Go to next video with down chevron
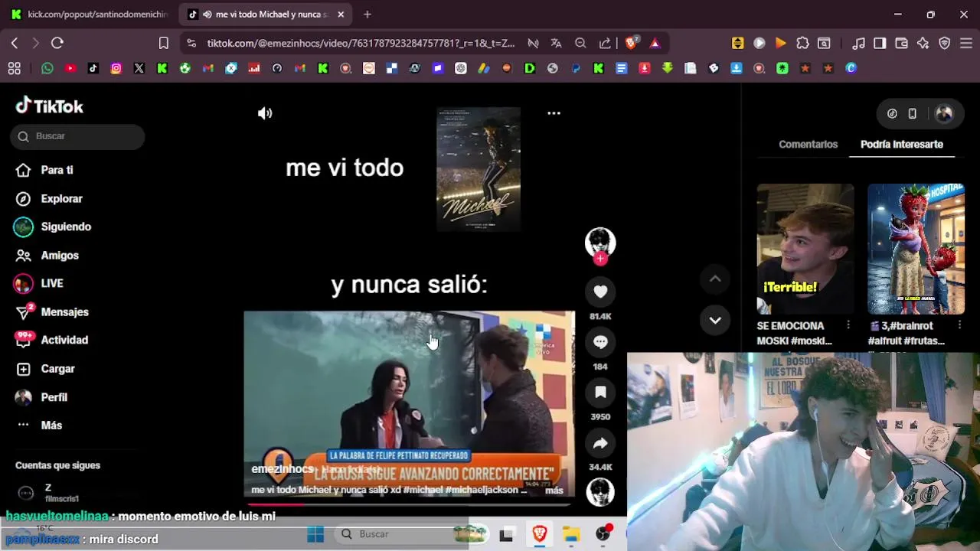The height and width of the screenshot is (551, 980). tap(715, 320)
